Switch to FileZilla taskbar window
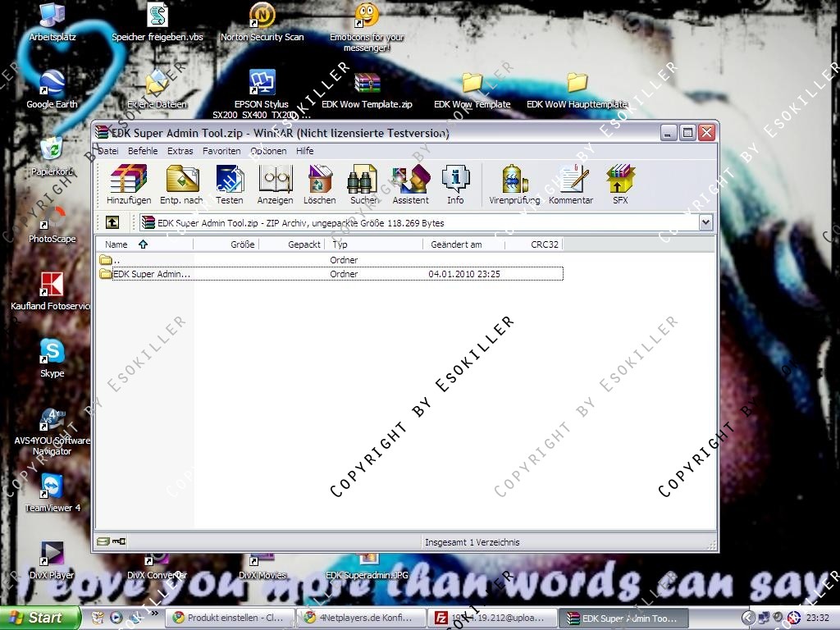Screen dimensions: 840x630 coord(492,618)
